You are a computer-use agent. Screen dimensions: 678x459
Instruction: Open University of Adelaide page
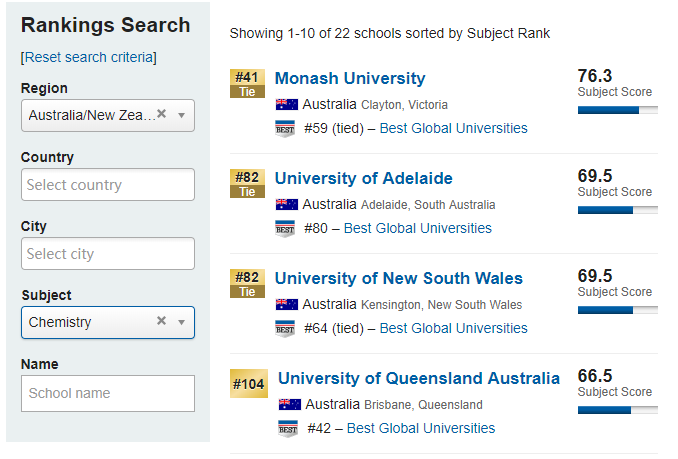click(364, 178)
